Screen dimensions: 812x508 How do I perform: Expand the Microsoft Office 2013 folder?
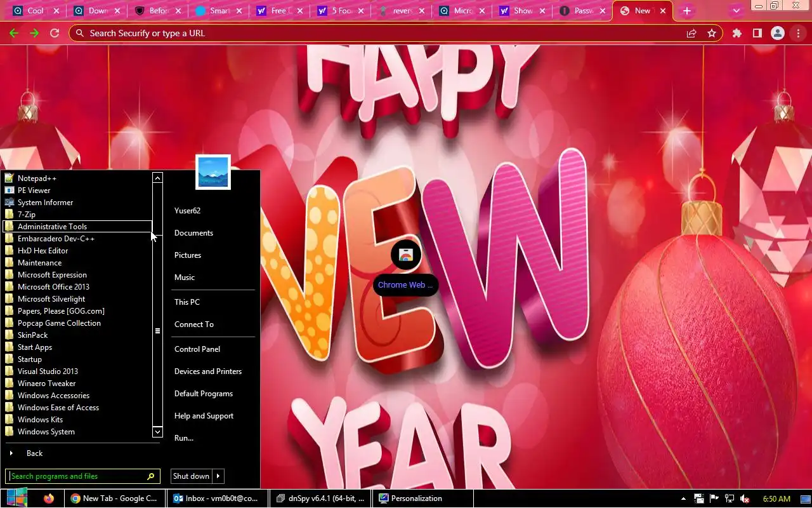click(77, 287)
